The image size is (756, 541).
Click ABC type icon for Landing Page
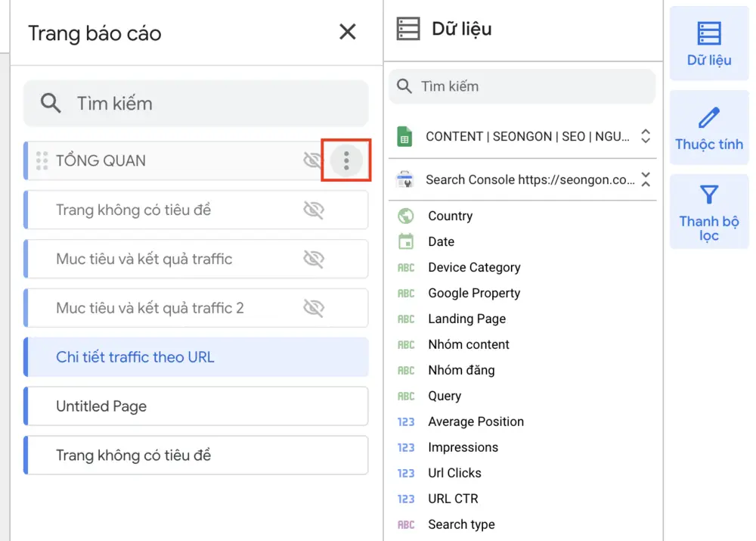click(406, 319)
